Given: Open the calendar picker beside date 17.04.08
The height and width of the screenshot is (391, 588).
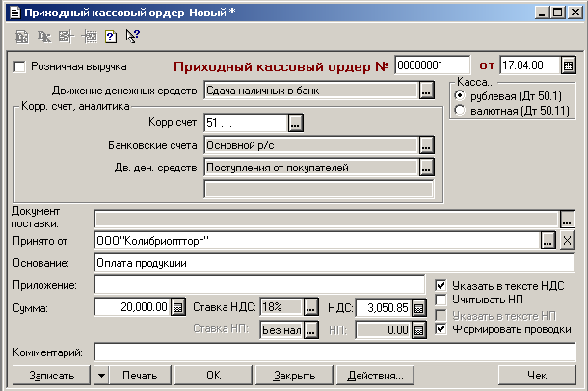Looking at the screenshot, I should [x=568, y=65].
